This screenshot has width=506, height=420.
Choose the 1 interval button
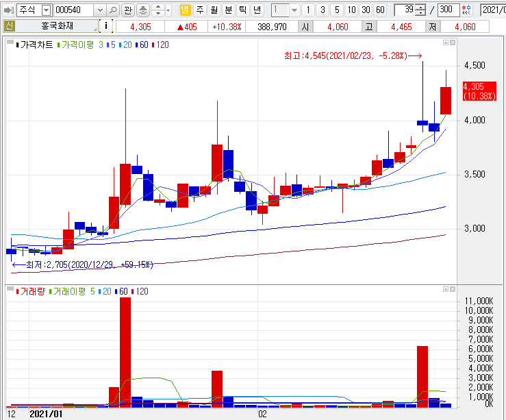point(308,10)
